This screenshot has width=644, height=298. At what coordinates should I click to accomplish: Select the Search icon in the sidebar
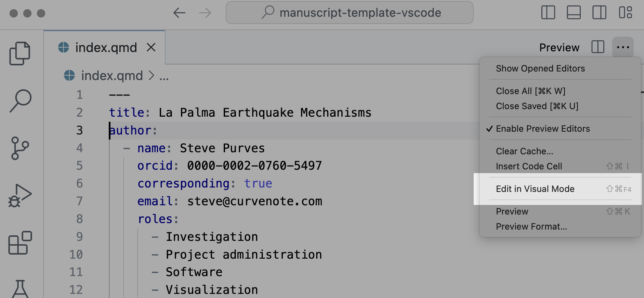[x=19, y=100]
